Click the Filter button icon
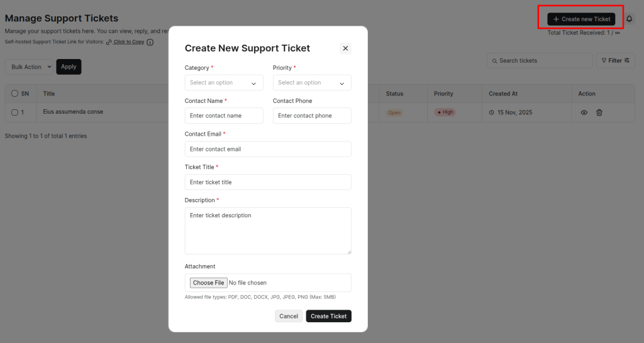This screenshot has width=644, height=343. 616,60
